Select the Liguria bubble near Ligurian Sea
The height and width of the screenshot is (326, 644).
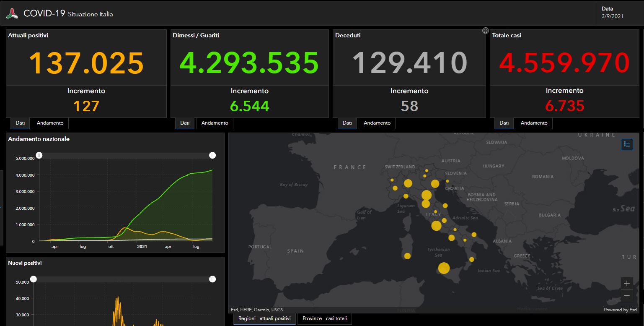pyautogui.click(x=406, y=196)
